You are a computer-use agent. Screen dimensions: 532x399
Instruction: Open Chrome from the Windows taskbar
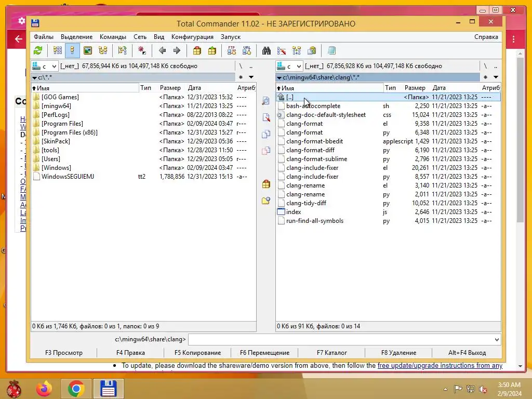(x=76, y=389)
